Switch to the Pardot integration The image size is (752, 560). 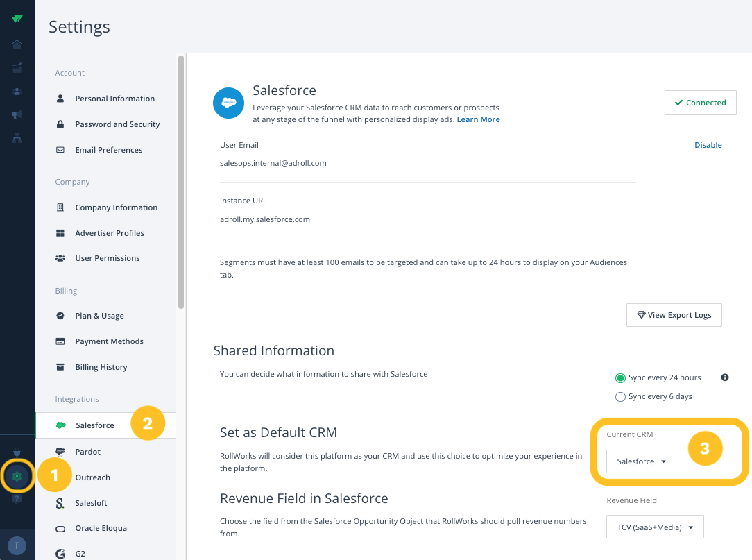88,451
